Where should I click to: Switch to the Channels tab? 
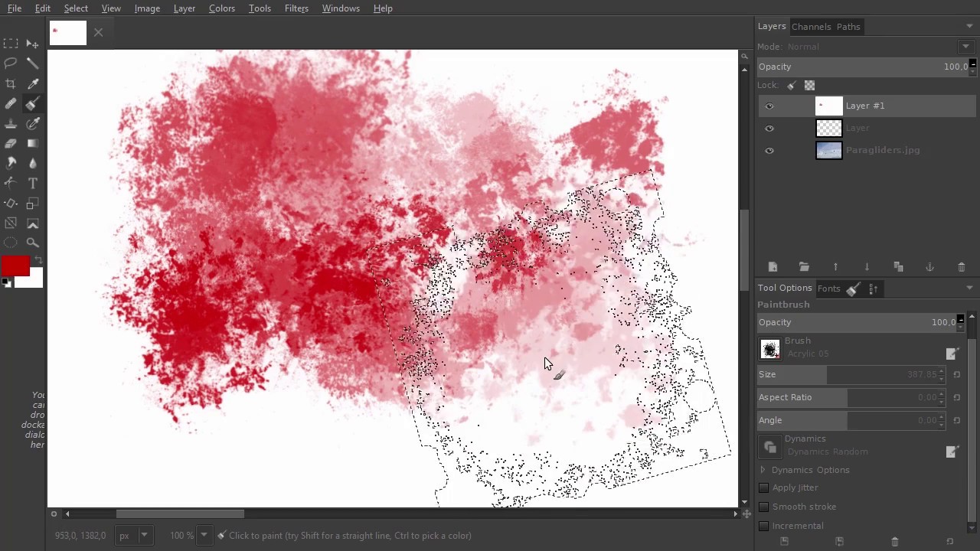pyautogui.click(x=811, y=27)
